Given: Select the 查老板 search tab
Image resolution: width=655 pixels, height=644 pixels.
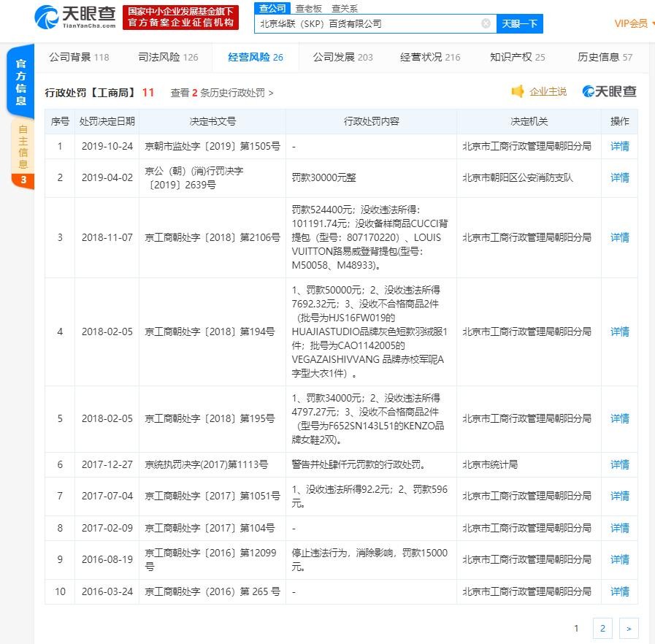Looking at the screenshot, I should (x=309, y=8).
